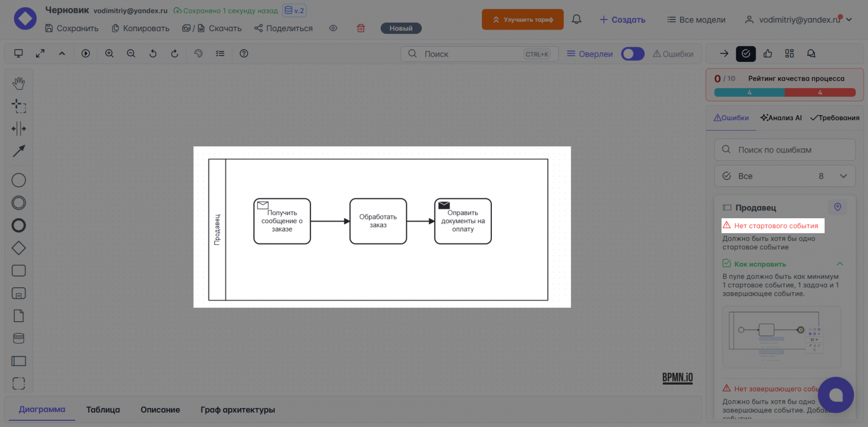Image resolution: width=868 pixels, height=427 pixels.
Task: Click the eye preview toggle near Поделиться
Action: point(333,28)
